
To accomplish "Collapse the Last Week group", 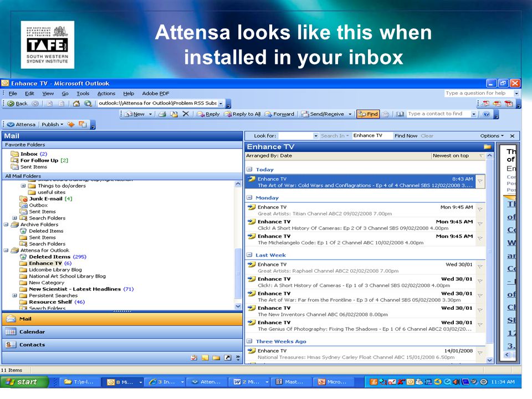I will [249, 255].
